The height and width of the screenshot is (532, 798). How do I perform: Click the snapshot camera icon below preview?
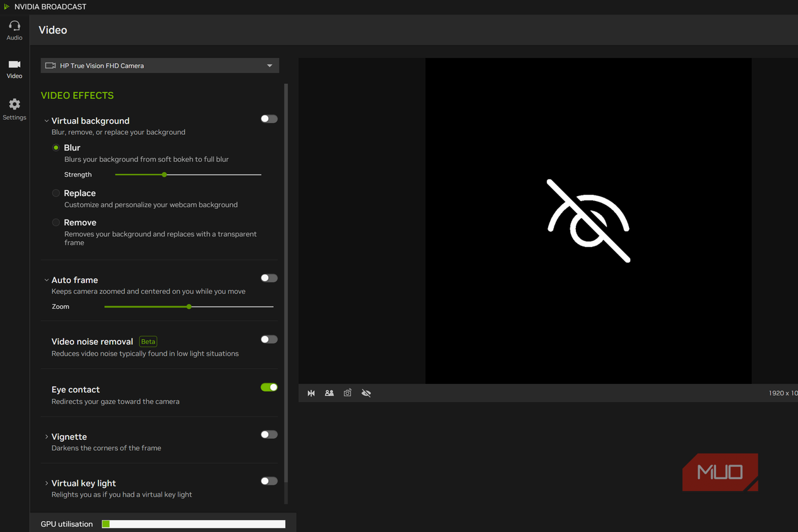[348, 393]
